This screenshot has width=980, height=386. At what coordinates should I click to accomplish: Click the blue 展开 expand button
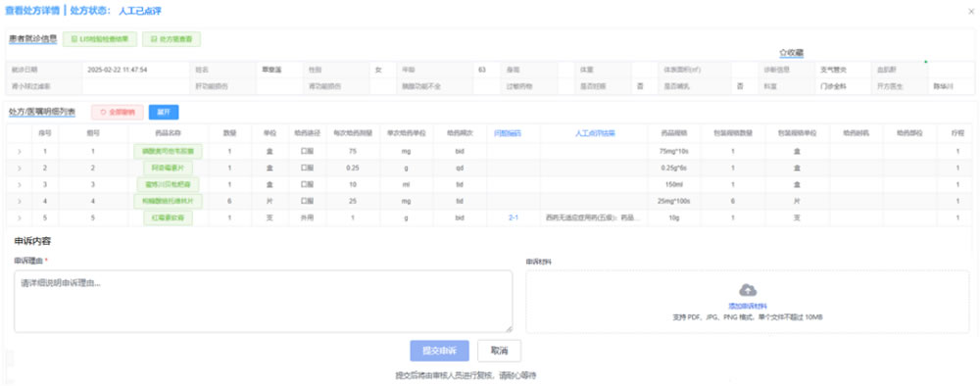click(164, 113)
